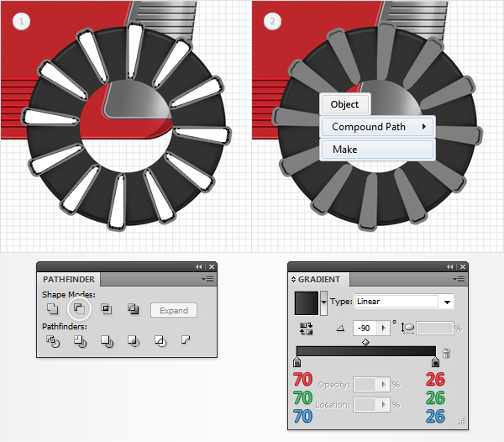Click the Minus Back pathfinder icon
Image resolution: width=504 pixels, height=442 pixels.
point(186,339)
